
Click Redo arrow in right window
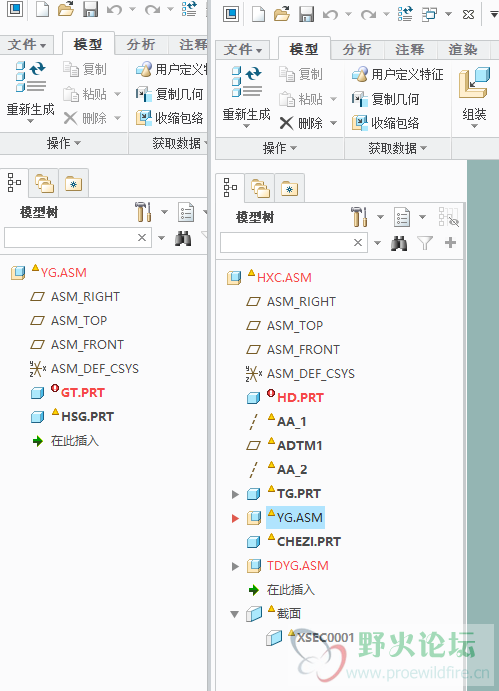369,15
